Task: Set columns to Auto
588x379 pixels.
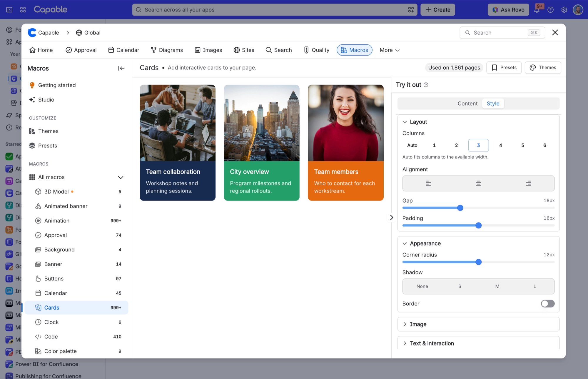Action: (412, 145)
